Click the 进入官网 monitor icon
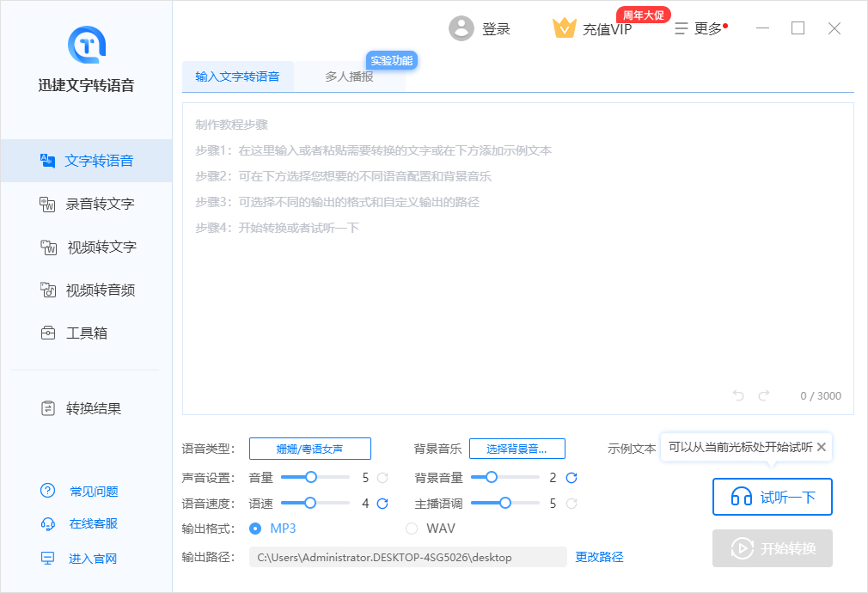Image resolution: width=868 pixels, height=593 pixels. pyautogui.click(x=48, y=558)
